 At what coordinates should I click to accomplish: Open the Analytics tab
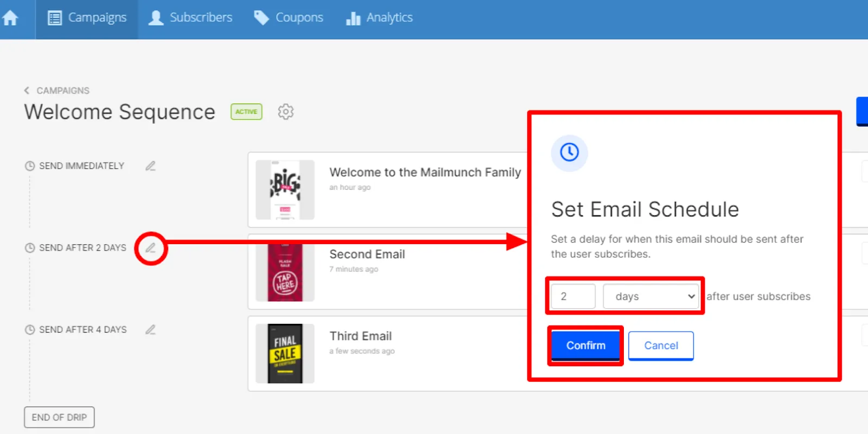[x=379, y=18]
